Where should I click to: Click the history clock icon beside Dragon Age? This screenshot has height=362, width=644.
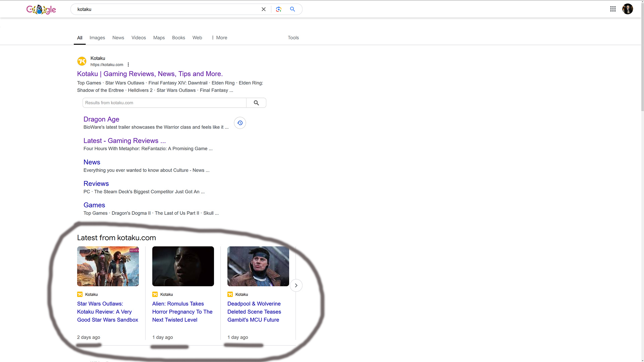tap(240, 123)
